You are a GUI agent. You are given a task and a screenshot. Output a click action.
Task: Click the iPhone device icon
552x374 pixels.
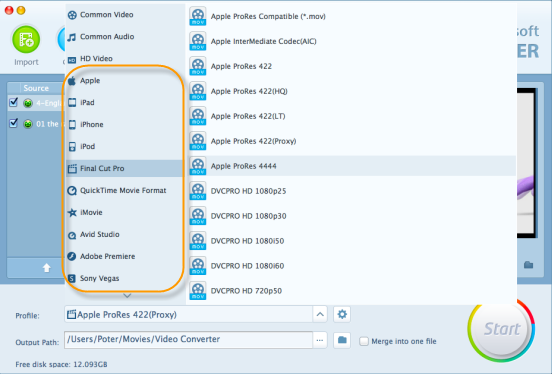tap(72, 125)
